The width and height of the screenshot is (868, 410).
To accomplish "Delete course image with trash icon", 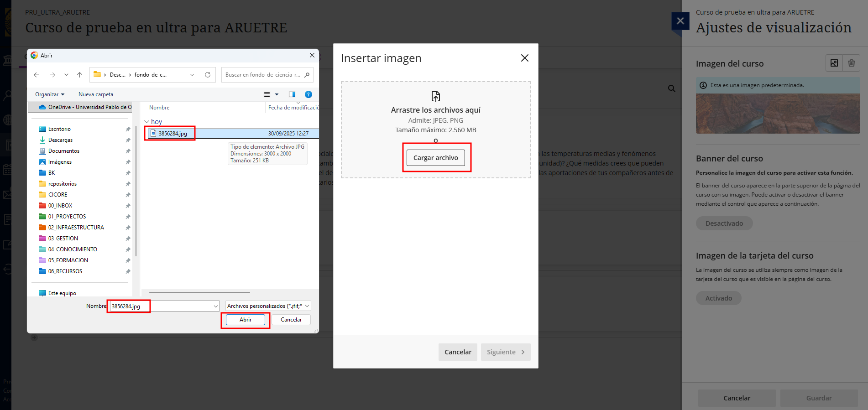I will [x=851, y=63].
